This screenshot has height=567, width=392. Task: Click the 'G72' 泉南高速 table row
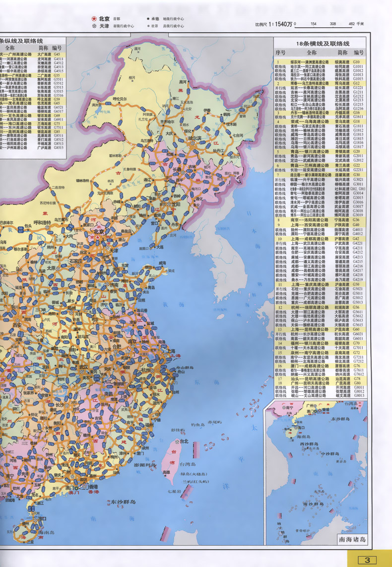pos(320,353)
